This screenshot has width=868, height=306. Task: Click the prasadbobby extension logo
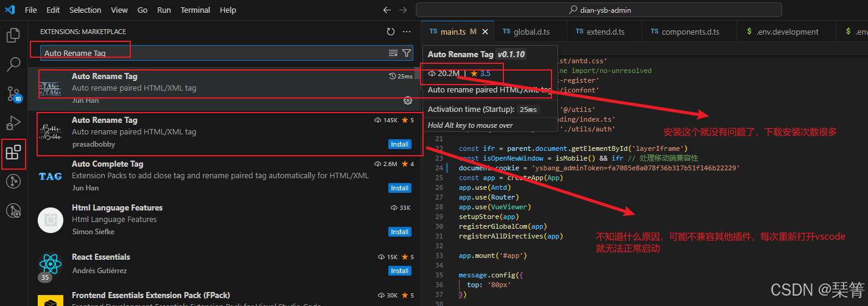pyautogui.click(x=50, y=132)
